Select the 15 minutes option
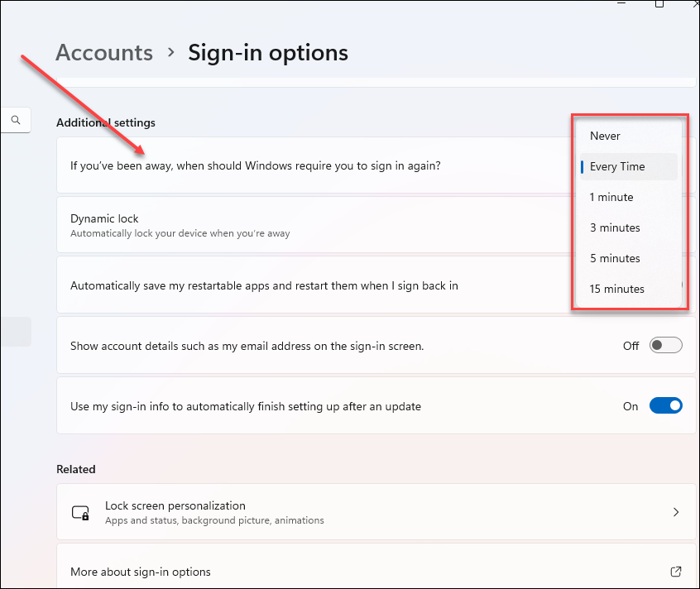 pyautogui.click(x=617, y=289)
